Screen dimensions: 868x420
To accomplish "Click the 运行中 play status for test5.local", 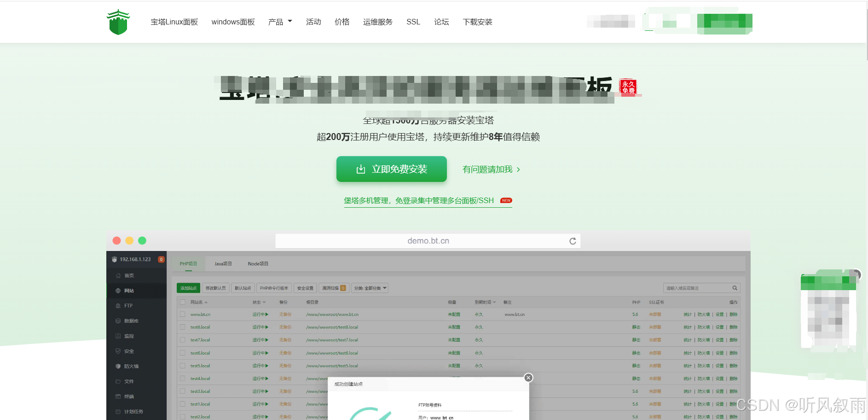I will (260, 366).
